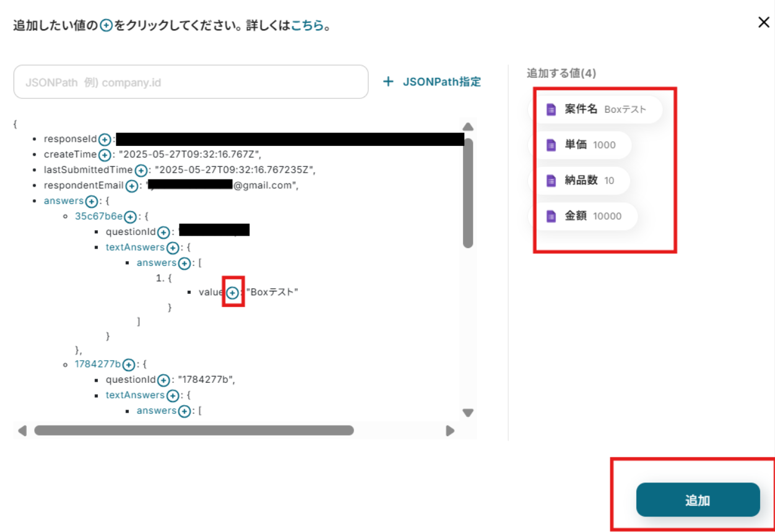The image size is (775, 532).
Task: Click textAnswers key under 1784277b
Action: point(136,395)
